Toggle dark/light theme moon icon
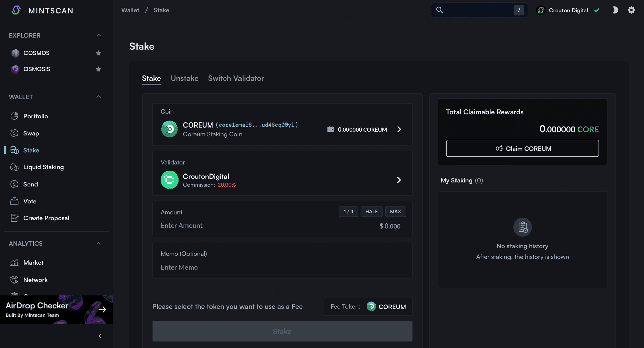This screenshot has width=644, height=348. pos(615,10)
